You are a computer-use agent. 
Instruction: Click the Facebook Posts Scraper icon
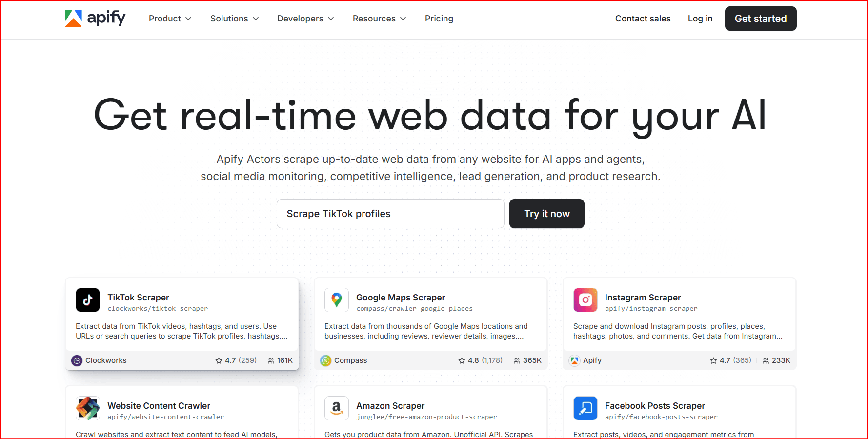tap(585, 408)
